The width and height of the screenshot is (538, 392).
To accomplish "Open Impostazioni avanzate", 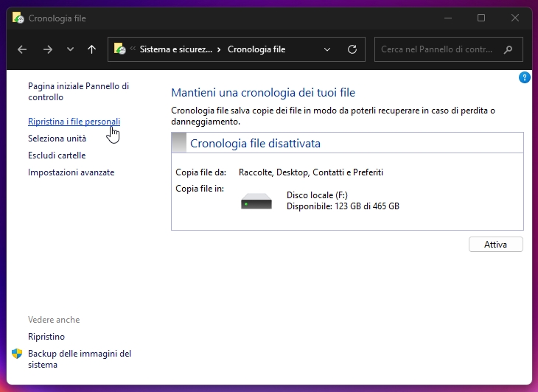I will tap(71, 172).
